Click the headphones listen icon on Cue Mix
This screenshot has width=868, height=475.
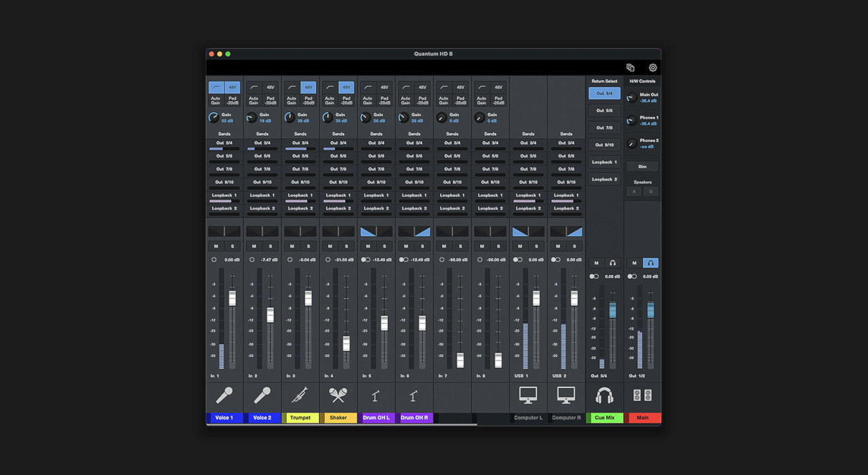612,263
